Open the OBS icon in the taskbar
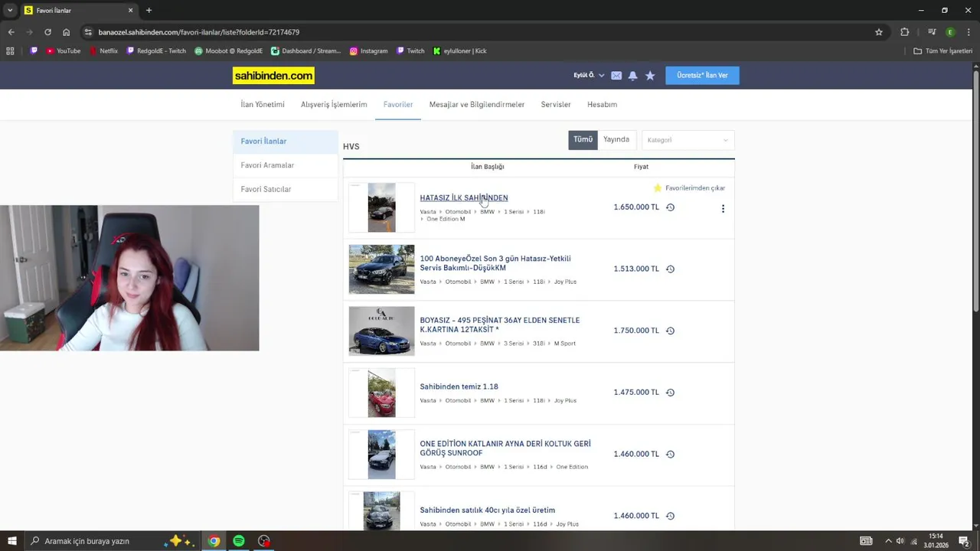The image size is (980, 551). [x=264, y=541]
